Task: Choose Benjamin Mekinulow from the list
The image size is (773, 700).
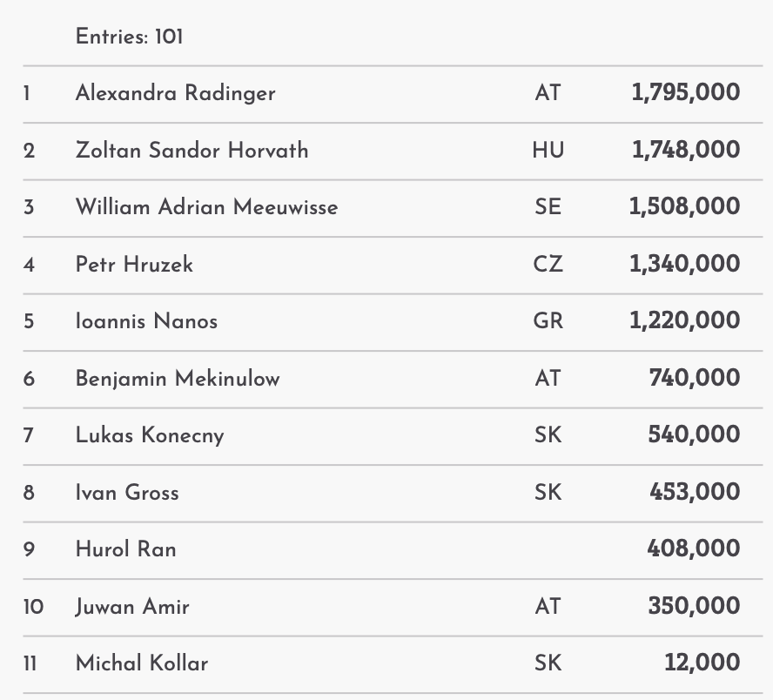Action: [178, 379]
